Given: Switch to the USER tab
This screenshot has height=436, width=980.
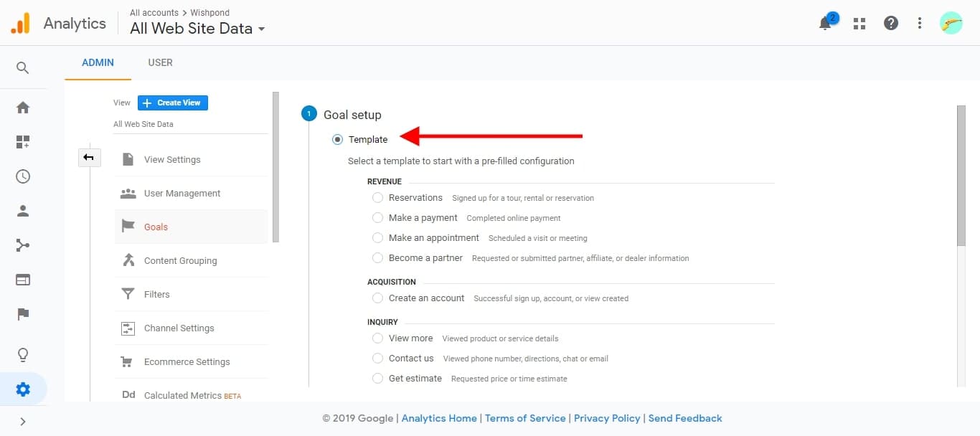Looking at the screenshot, I should pos(160,62).
